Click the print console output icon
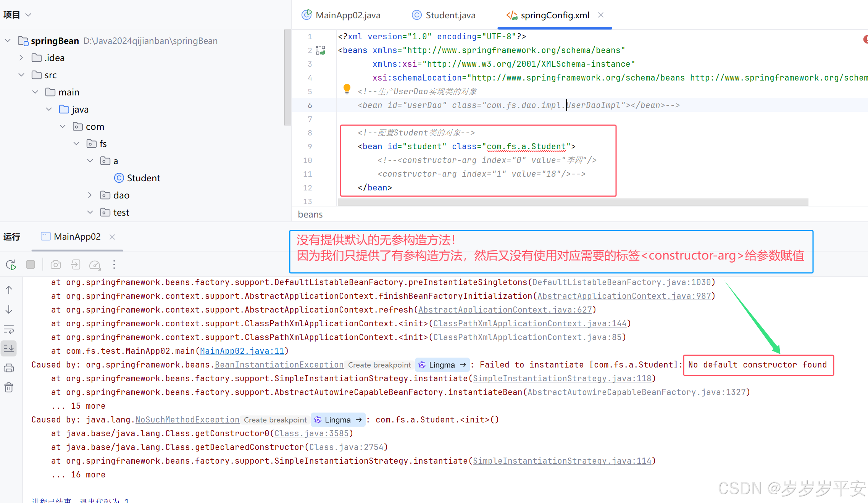Viewport: 868px width, 503px height. pyautogui.click(x=9, y=368)
